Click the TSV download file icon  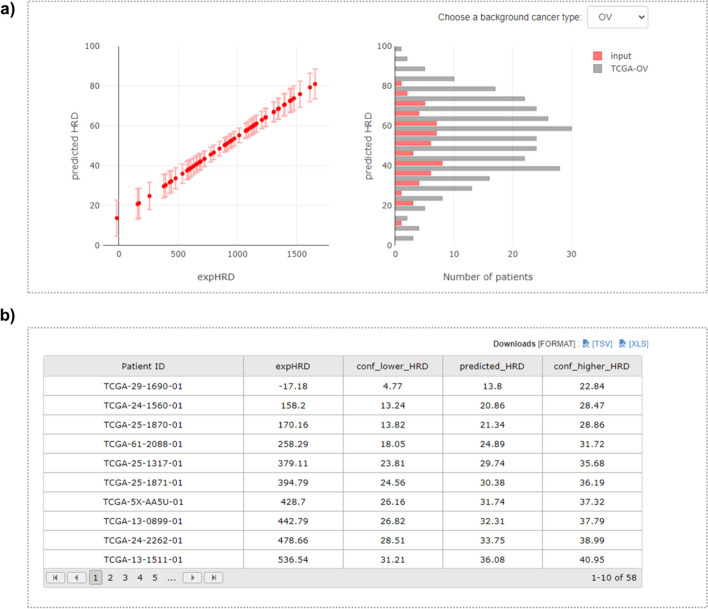(586, 343)
